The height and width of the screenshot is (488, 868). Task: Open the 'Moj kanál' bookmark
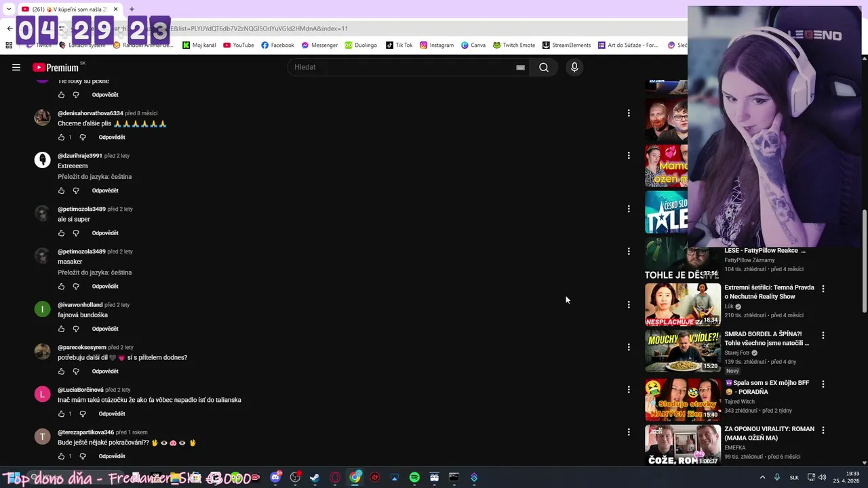click(x=199, y=45)
